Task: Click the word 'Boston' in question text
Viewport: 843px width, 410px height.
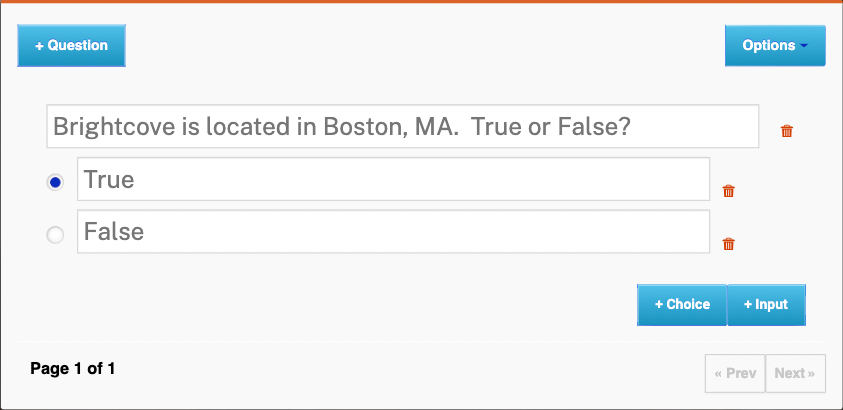Action: click(361, 127)
